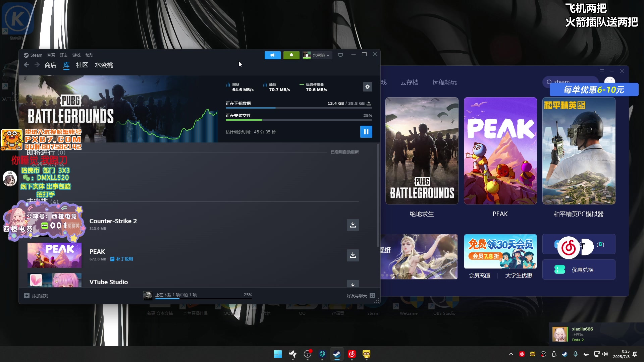
Task: Click bottom download status progress bar
Action: [204, 299]
